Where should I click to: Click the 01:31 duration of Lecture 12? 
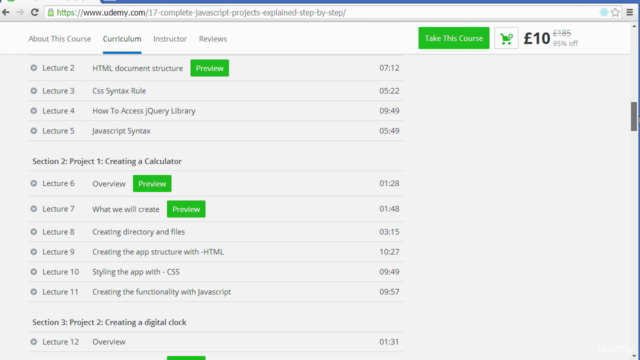tap(389, 342)
